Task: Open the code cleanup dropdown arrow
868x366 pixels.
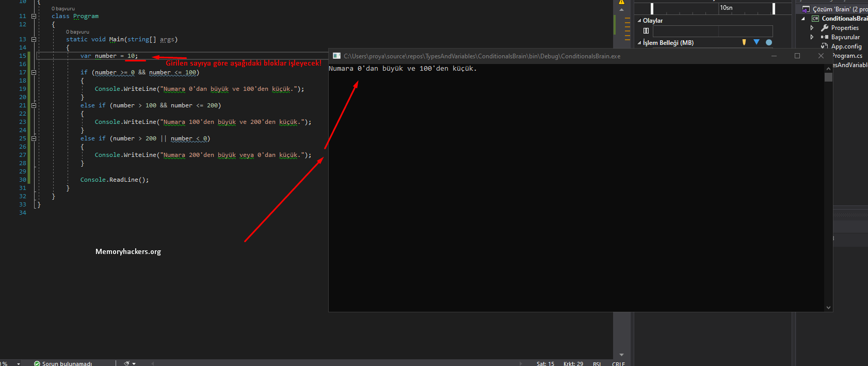Action: pyautogui.click(x=134, y=363)
